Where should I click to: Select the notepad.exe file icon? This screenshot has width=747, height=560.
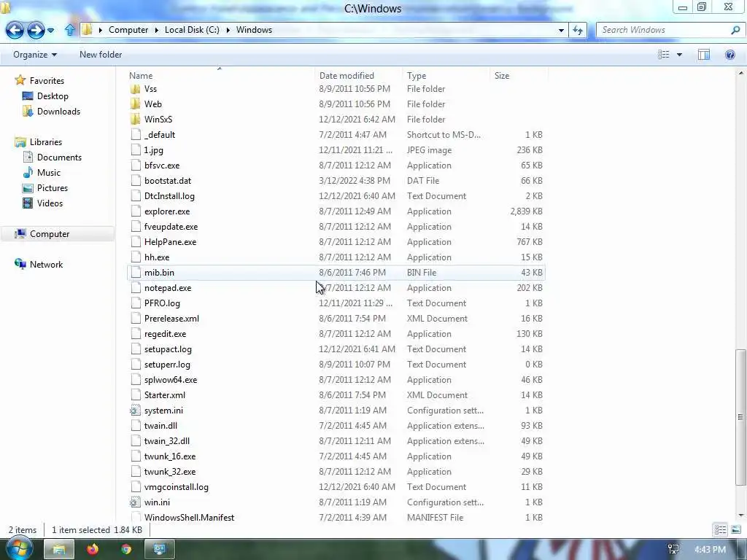coord(136,288)
